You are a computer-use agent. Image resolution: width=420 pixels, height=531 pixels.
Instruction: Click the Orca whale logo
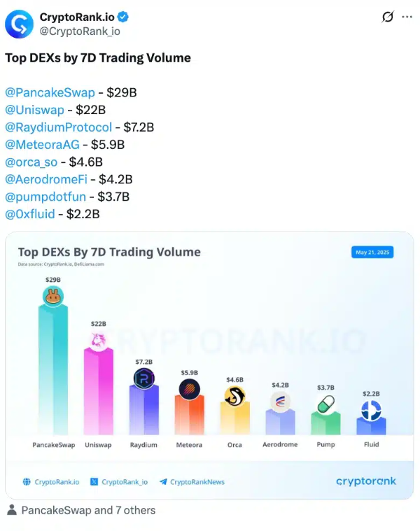pos(234,396)
